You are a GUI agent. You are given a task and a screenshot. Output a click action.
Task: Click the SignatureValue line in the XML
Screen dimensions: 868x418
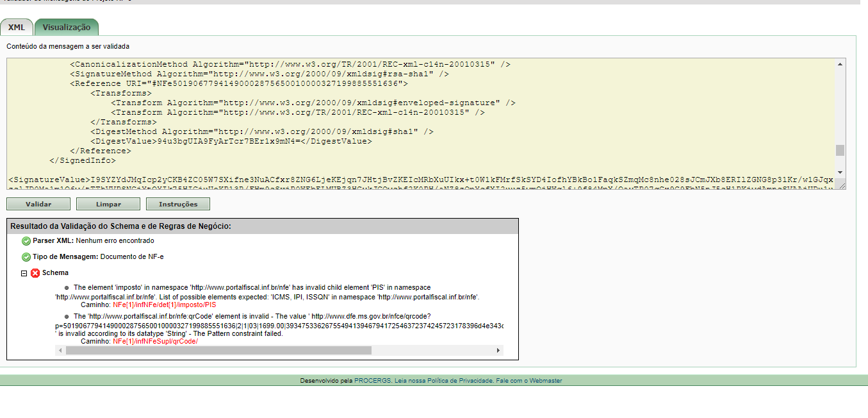tap(421, 181)
